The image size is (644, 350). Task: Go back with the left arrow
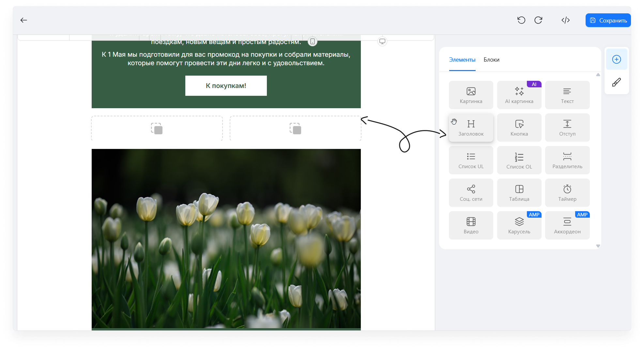tap(23, 20)
